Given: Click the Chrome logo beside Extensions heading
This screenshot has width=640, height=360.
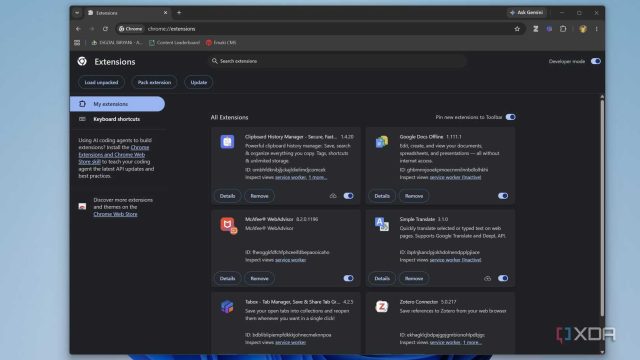Looking at the screenshot, I should pyautogui.click(x=82, y=61).
